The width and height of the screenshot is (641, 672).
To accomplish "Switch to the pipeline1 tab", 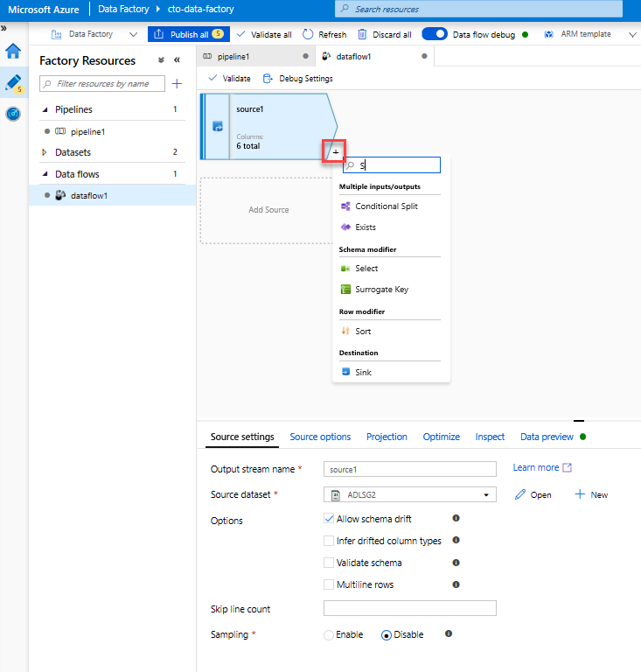I will point(255,56).
